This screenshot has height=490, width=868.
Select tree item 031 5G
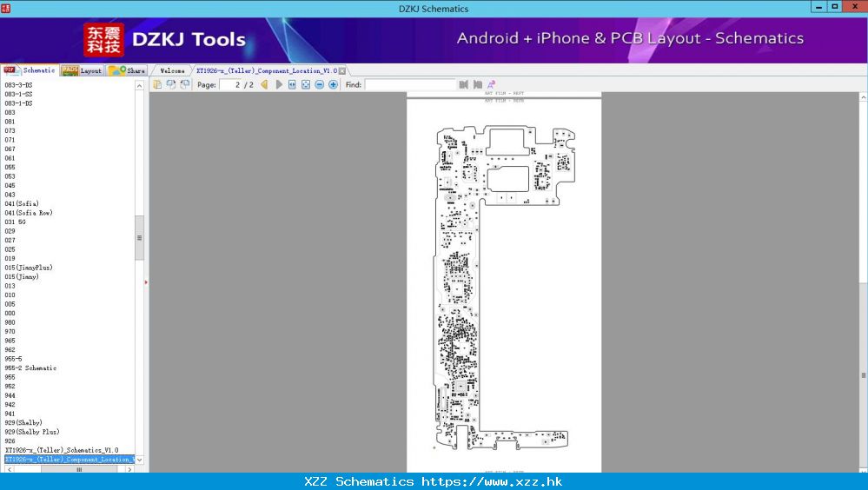tap(15, 222)
